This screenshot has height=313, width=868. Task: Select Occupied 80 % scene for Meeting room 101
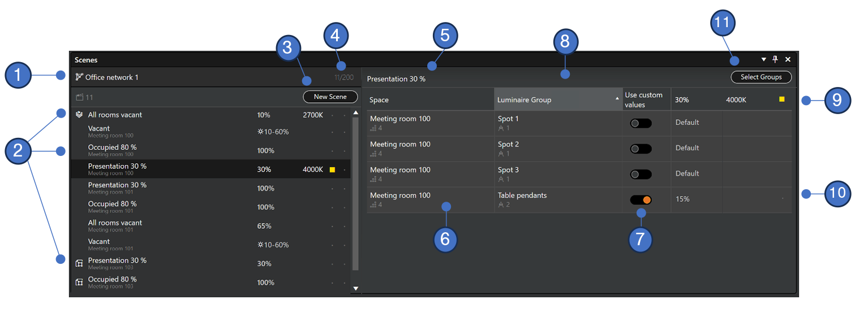tap(210, 207)
